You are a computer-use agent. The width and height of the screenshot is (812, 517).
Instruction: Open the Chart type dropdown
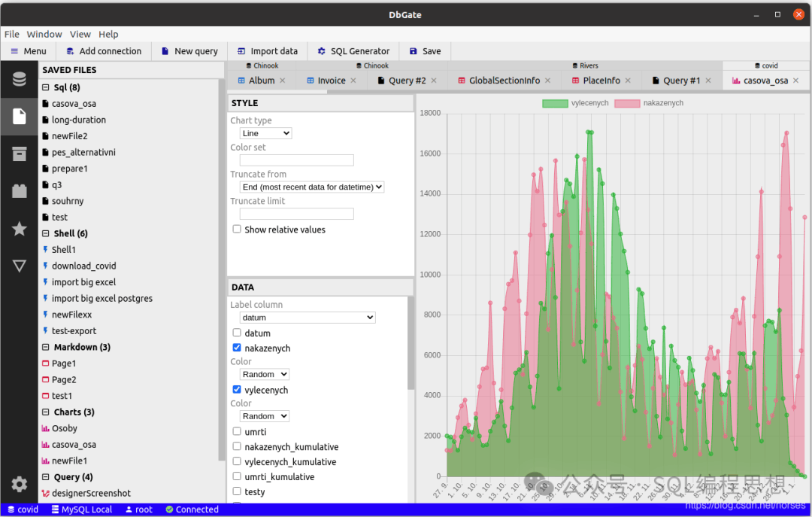tap(265, 133)
